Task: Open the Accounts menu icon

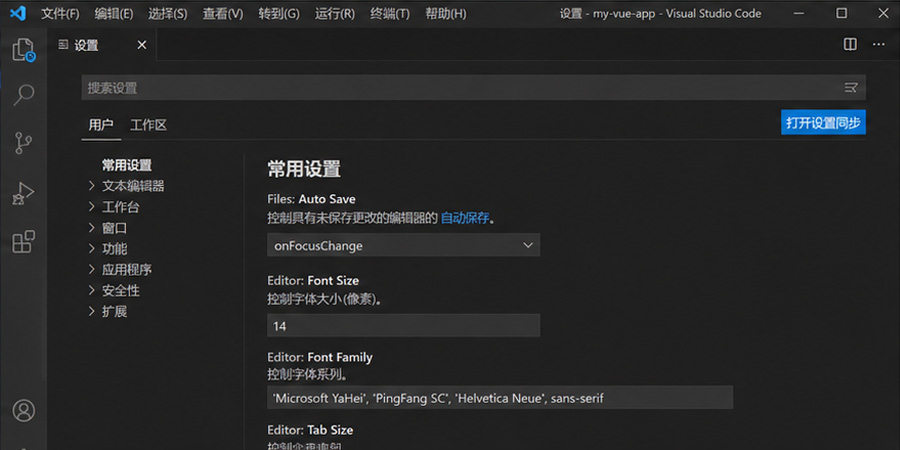Action: tap(24, 410)
